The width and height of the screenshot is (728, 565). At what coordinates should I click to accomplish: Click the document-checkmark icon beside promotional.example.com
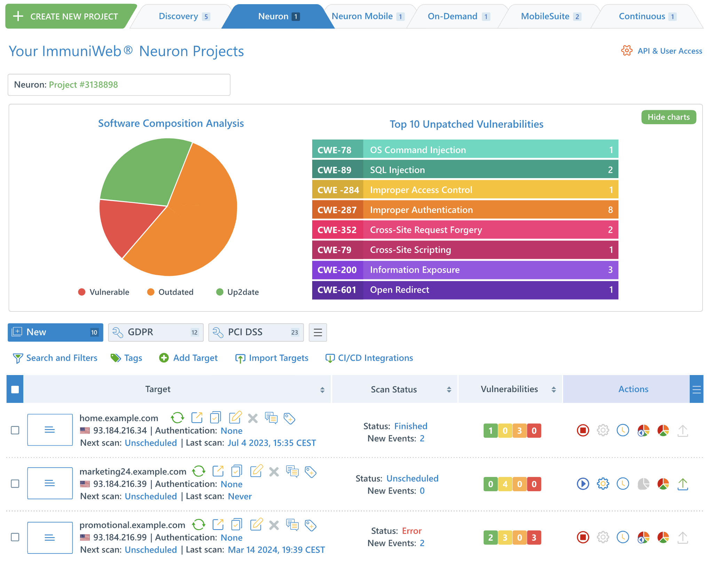(x=237, y=524)
